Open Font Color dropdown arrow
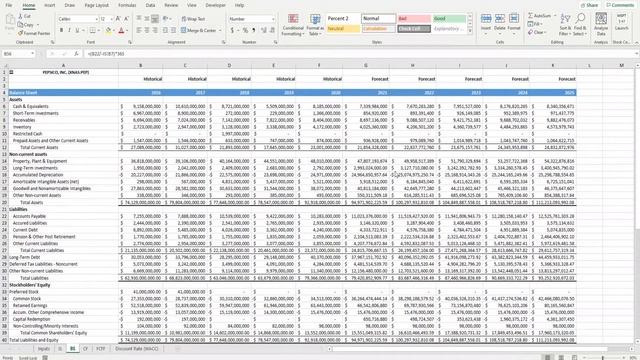 (127, 30)
